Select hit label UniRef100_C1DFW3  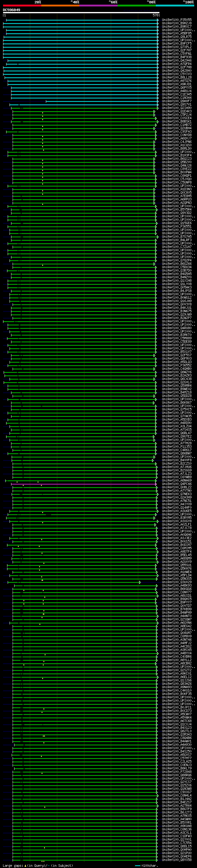(177, 836)
